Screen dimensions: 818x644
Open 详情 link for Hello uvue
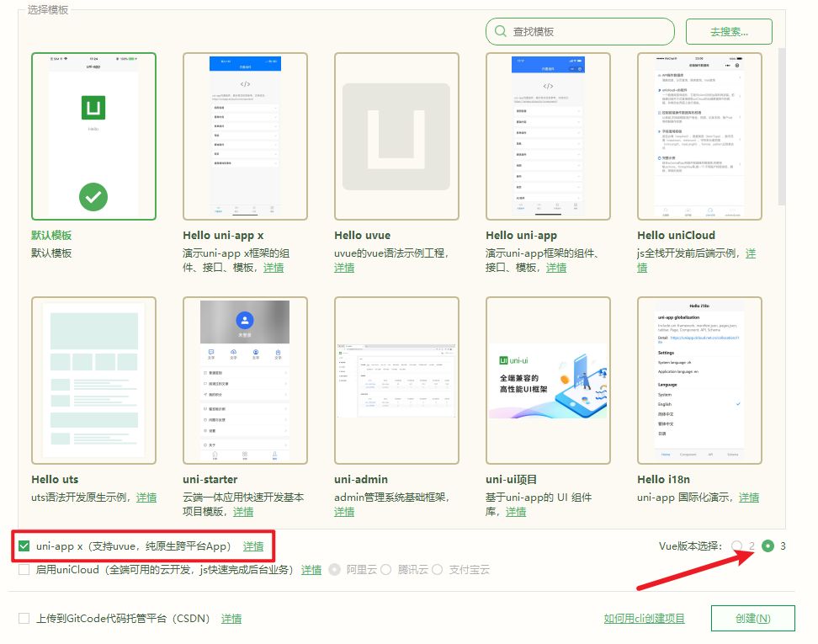click(x=344, y=268)
